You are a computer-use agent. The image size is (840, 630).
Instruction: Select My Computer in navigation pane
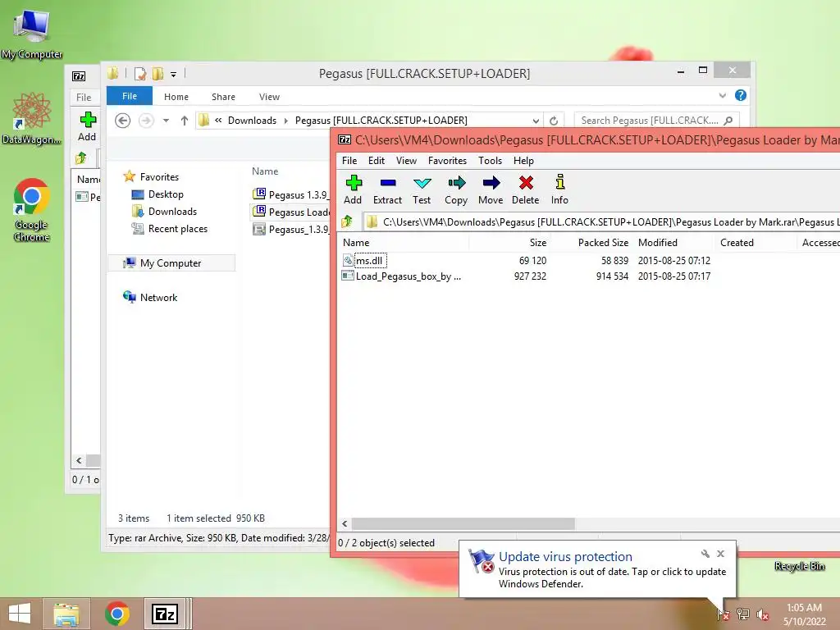[171, 263]
